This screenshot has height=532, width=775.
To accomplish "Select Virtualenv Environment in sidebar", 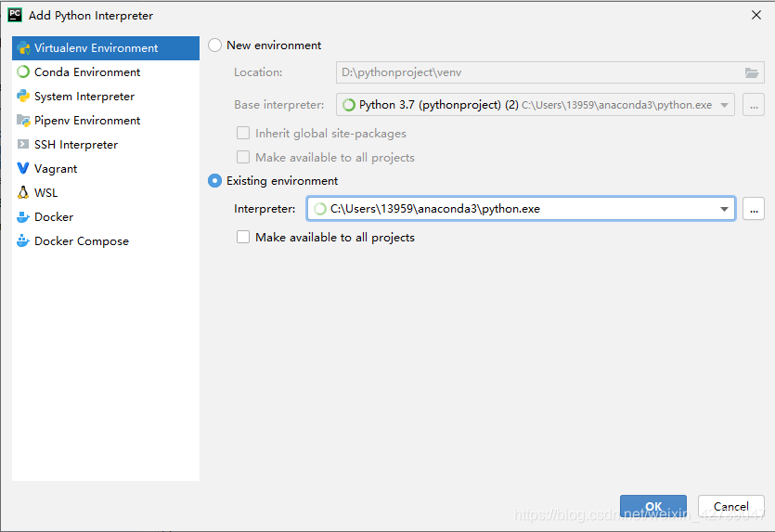I will point(106,48).
